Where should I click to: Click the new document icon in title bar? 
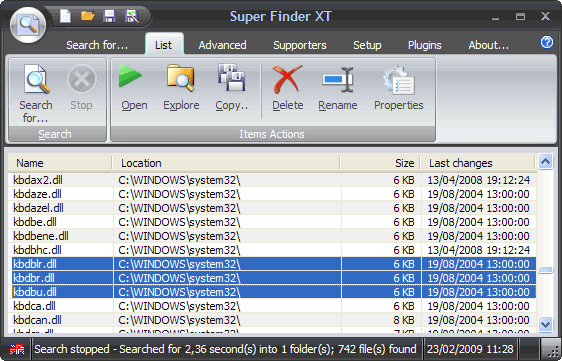tap(65, 16)
